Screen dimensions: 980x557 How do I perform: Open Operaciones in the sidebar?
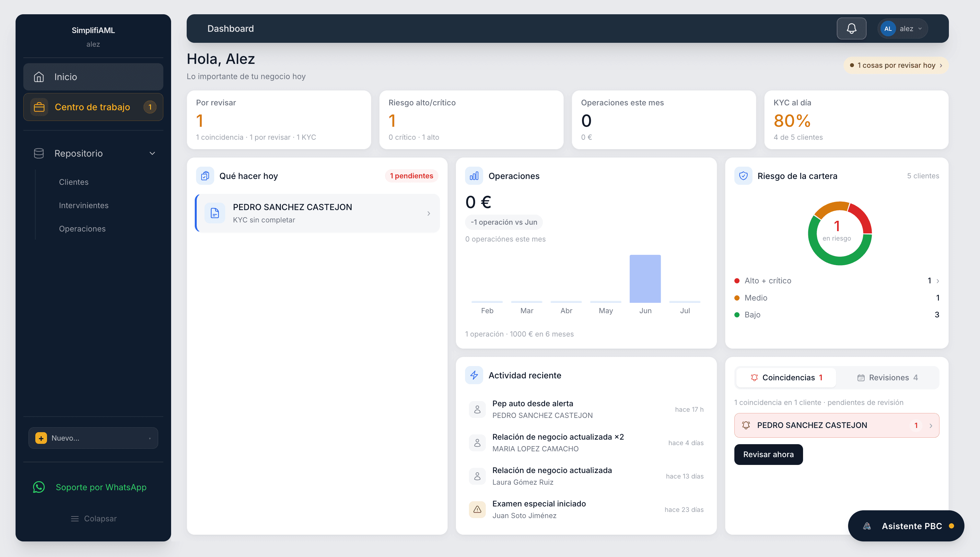point(82,229)
